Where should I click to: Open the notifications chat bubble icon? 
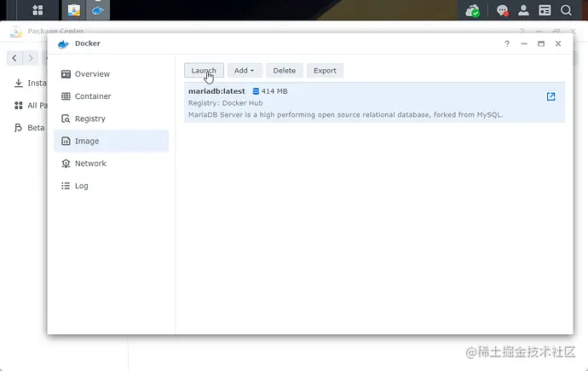502,10
